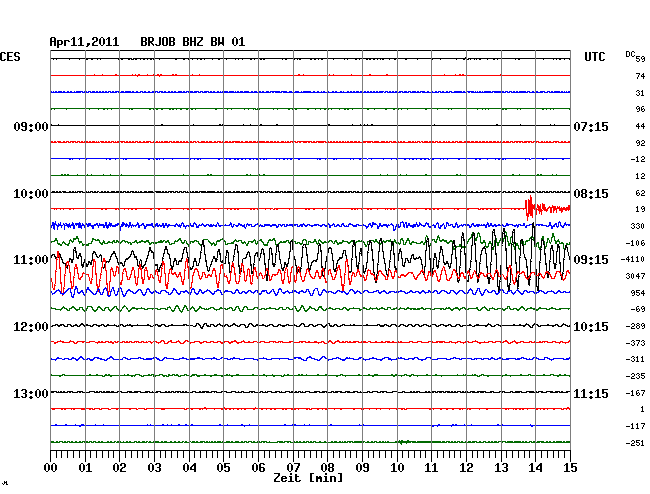Screen dimensions: 650x494
Task: Select DC offset value 59
Action: [640, 59]
